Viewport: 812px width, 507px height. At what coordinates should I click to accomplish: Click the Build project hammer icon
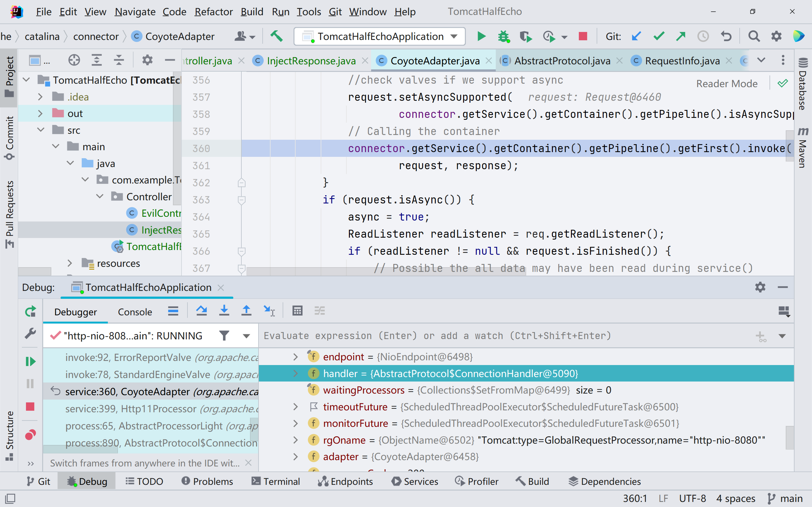pos(277,36)
